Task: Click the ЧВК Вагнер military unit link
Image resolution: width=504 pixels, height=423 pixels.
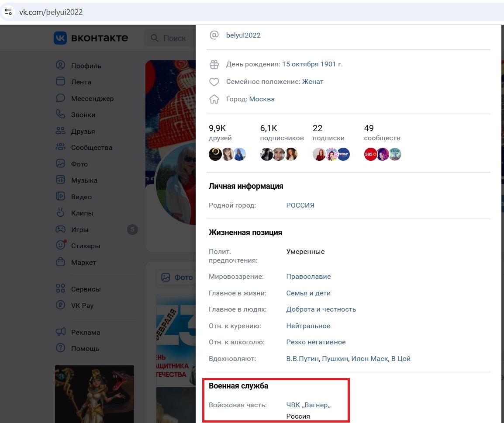Action: point(308,405)
